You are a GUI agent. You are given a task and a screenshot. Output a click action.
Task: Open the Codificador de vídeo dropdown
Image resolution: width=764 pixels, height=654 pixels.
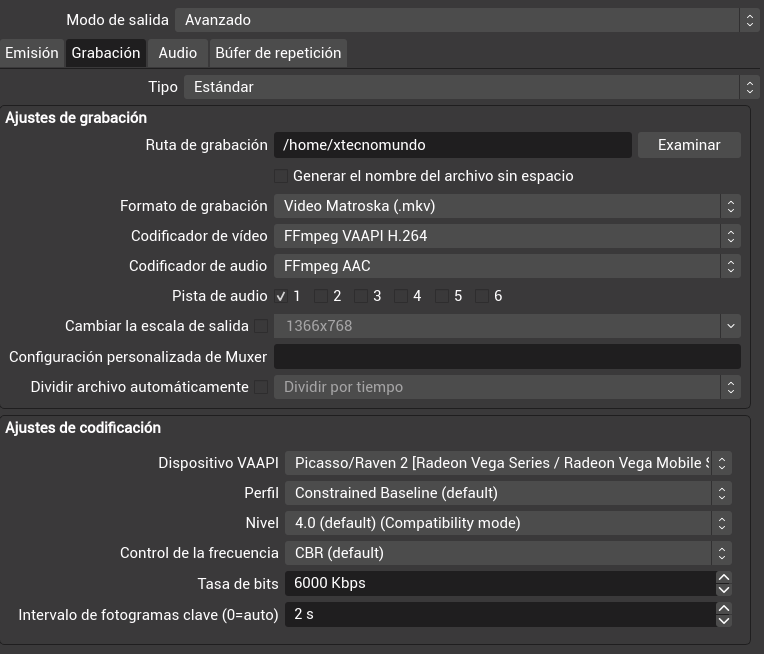[x=507, y=236]
